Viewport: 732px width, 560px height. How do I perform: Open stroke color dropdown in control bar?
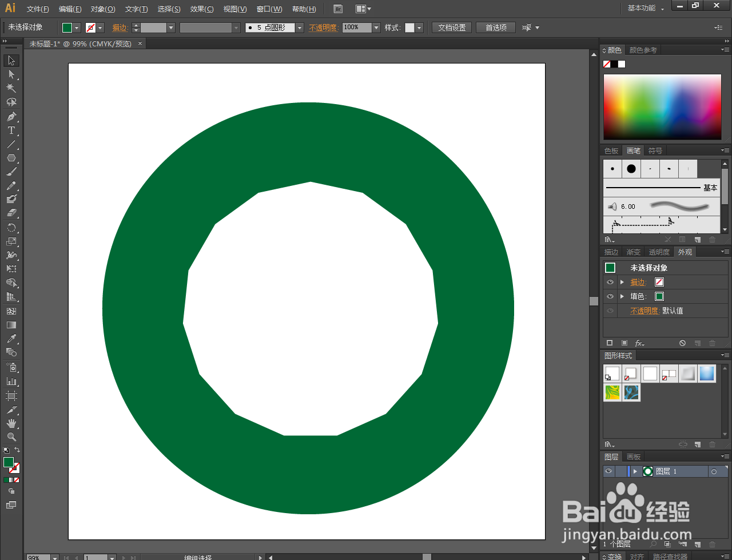tap(101, 27)
